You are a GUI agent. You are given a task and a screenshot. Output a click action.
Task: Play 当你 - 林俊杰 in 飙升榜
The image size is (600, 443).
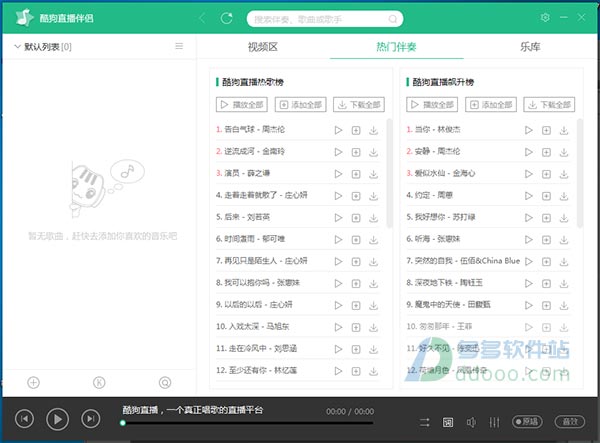[528, 130]
